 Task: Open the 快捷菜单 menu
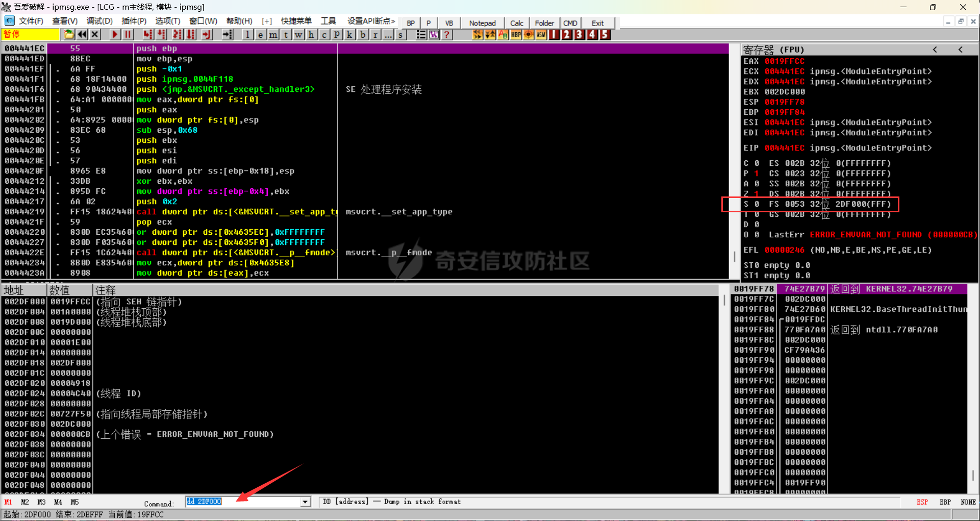(x=296, y=21)
